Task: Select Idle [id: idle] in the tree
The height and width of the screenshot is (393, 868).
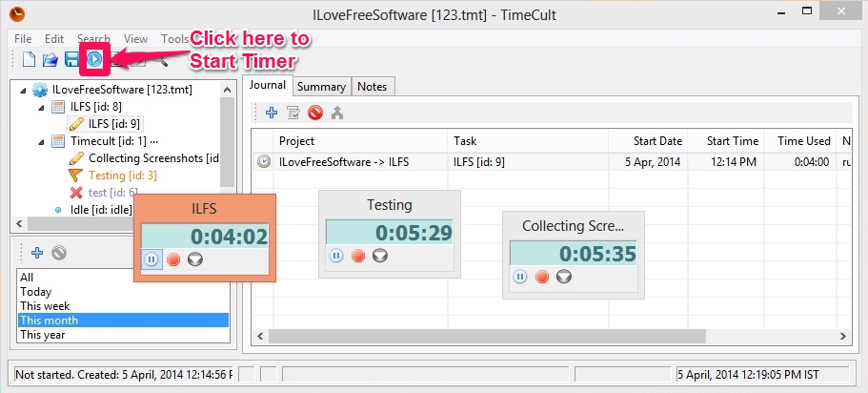Action: (x=101, y=210)
